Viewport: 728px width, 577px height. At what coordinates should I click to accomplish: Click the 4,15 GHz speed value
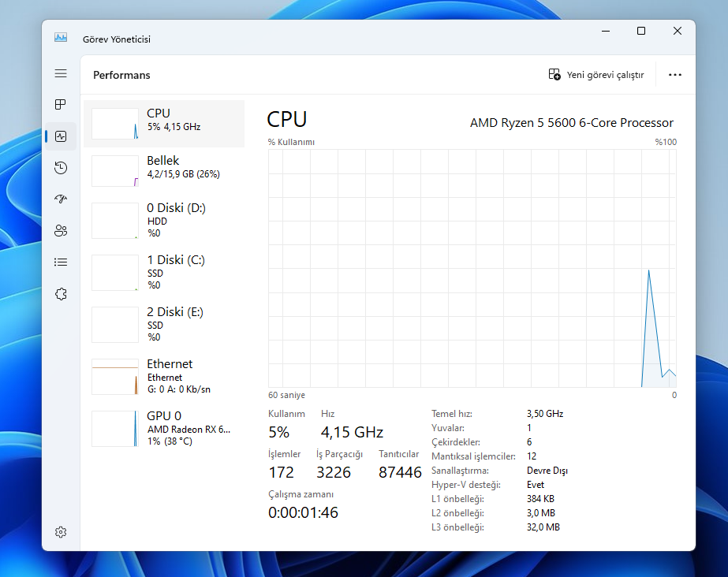coord(352,432)
